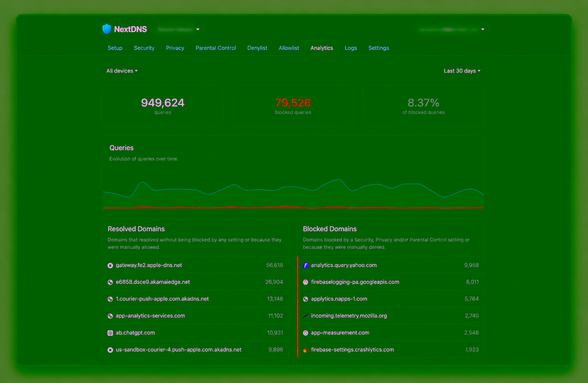Click globe icon beside e6858.dsce9.akamaiedge.net
Image resolution: width=588 pixels, height=383 pixels.
[110, 282]
